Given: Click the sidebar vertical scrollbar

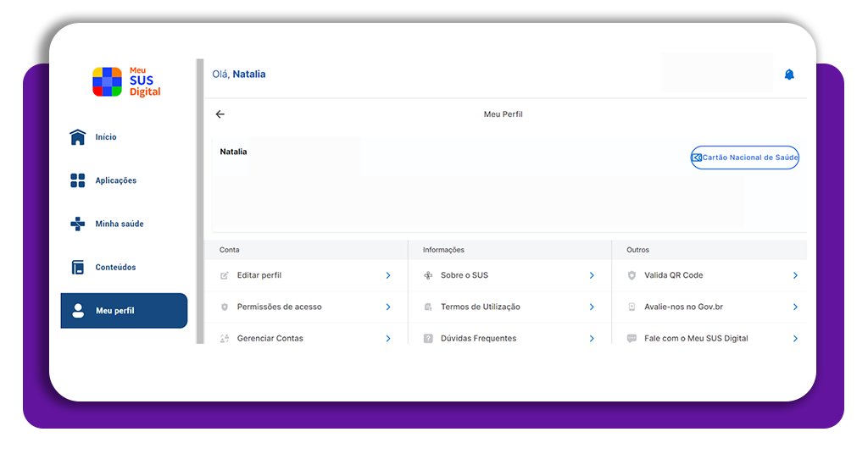Looking at the screenshot, I should [200, 202].
